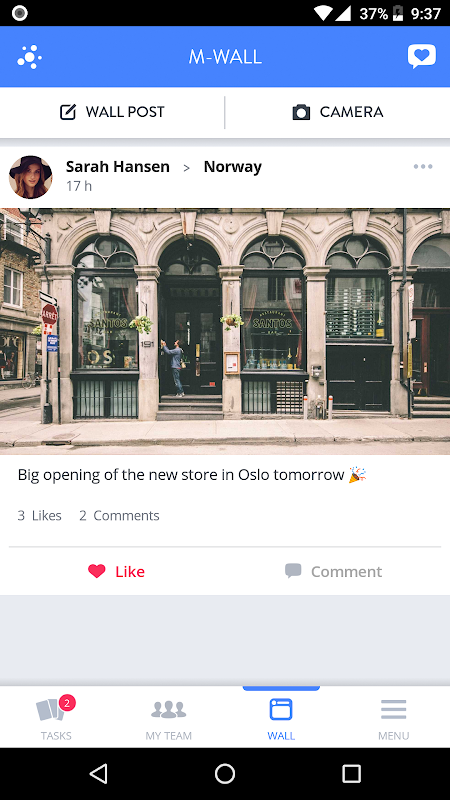This screenshot has width=450, height=800.
Task: Tap the WALL POST button text
Action: click(x=125, y=112)
